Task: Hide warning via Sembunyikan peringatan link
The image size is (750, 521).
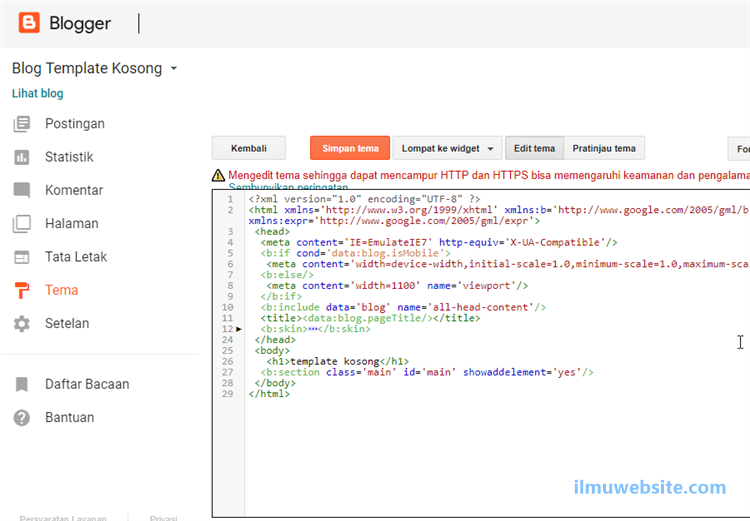Action: click(x=288, y=187)
